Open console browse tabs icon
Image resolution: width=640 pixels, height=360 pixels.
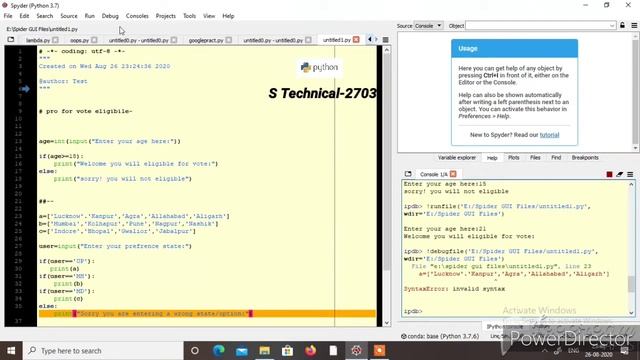(408, 174)
